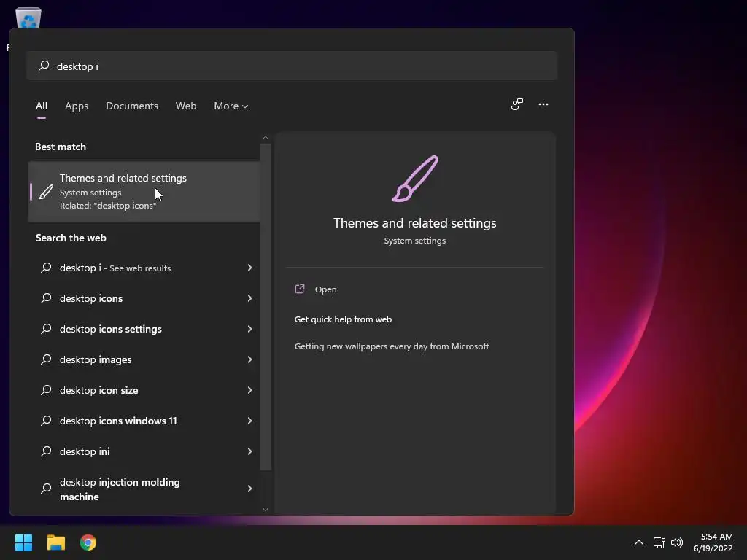Expand arrow next to 'desktop icons windows 11'
The height and width of the screenshot is (560, 747).
point(249,421)
